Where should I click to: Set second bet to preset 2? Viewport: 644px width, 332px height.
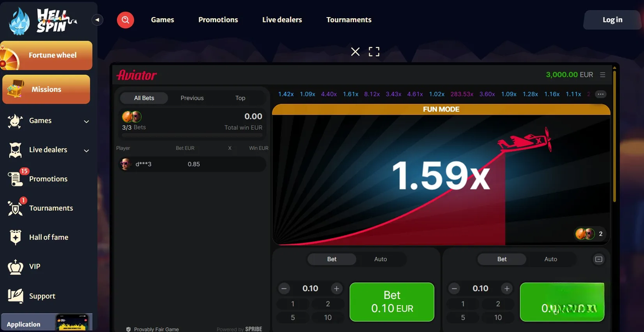pyautogui.click(x=498, y=304)
